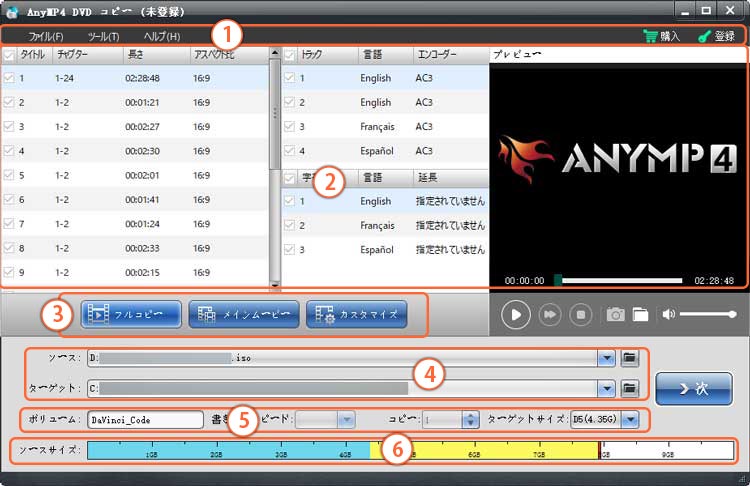Uncheck title 1 with length 02:28:48

pyautogui.click(x=9, y=77)
